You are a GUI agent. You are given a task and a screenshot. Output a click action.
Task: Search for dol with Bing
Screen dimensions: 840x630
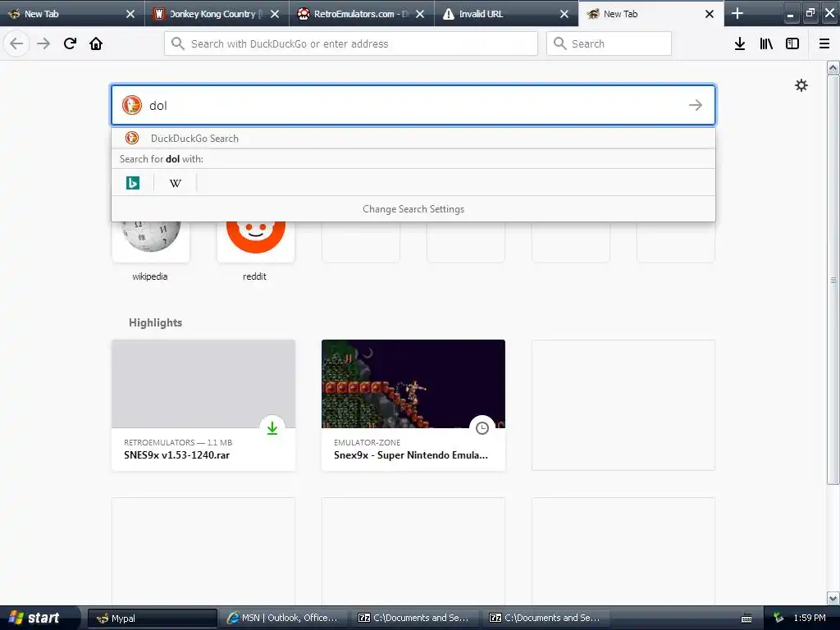133,183
